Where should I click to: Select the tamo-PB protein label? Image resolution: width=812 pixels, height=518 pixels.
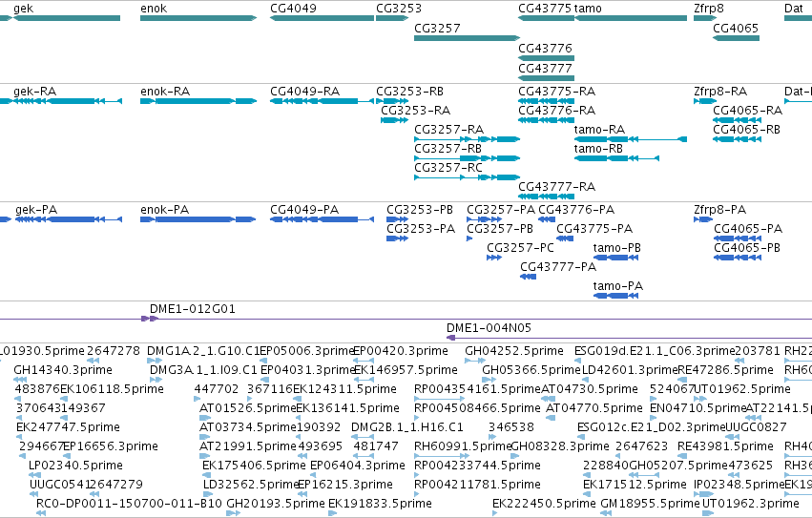pyautogui.click(x=616, y=248)
